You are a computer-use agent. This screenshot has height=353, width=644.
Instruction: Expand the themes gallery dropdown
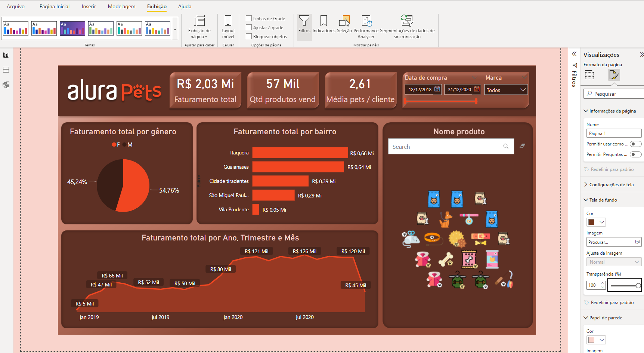[175, 30]
